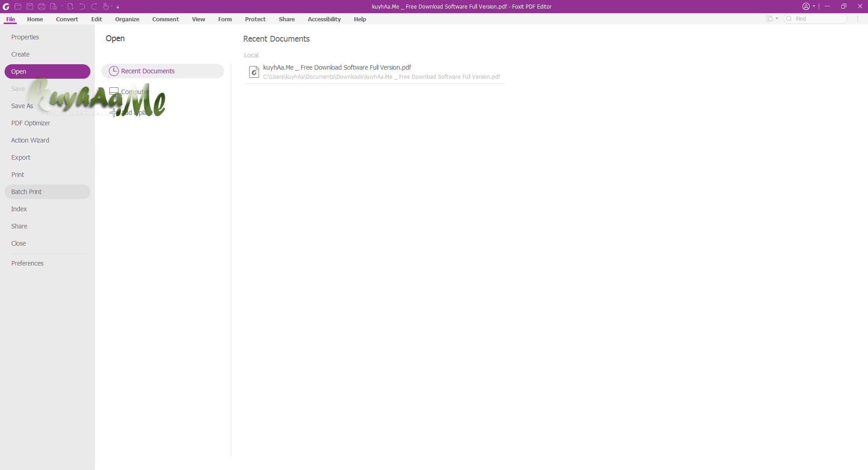The width and height of the screenshot is (868, 470).
Task: Click the magnifier icon in Find box
Action: pyautogui.click(x=789, y=19)
